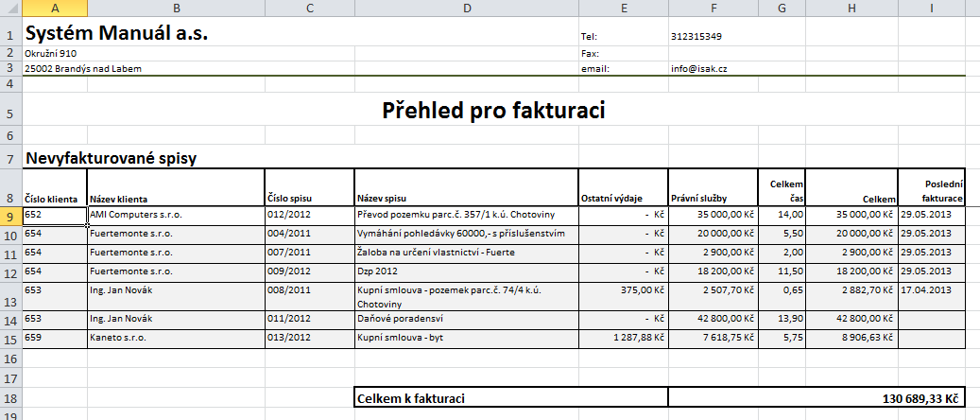This screenshot has width=980, height=420.
Task: Click spis number 013/2012 cell
Action: 310,340
